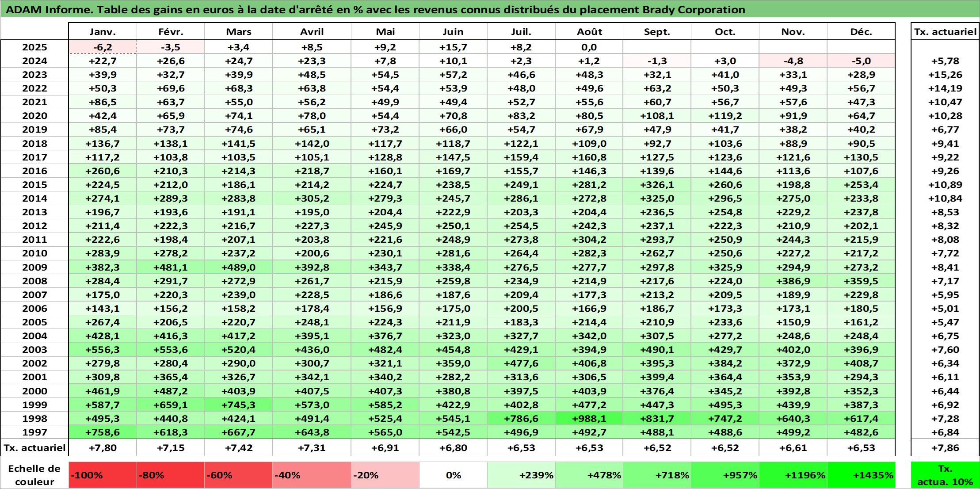
Task: Select the +326,1 cell in 2015 row
Action: pos(657,185)
